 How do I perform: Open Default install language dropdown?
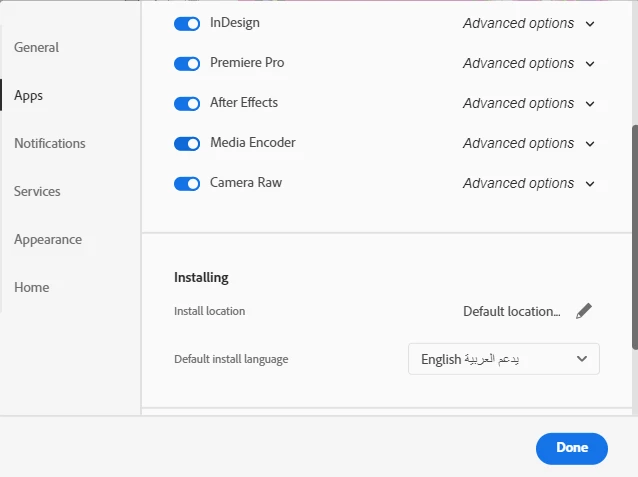pos(504,359)
